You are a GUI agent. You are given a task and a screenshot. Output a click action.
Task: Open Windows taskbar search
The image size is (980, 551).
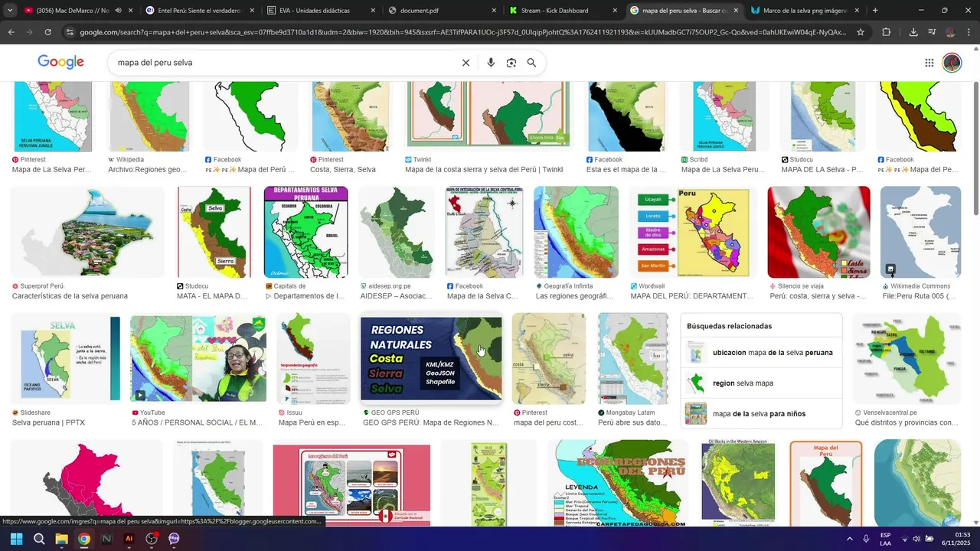pos(39,539)
